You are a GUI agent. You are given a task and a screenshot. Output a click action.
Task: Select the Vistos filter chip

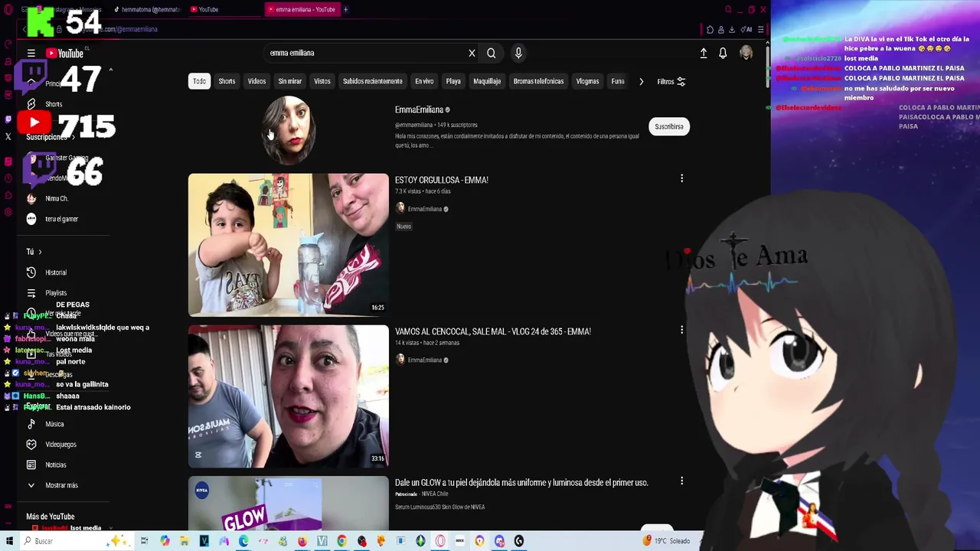tap(322, 81)
